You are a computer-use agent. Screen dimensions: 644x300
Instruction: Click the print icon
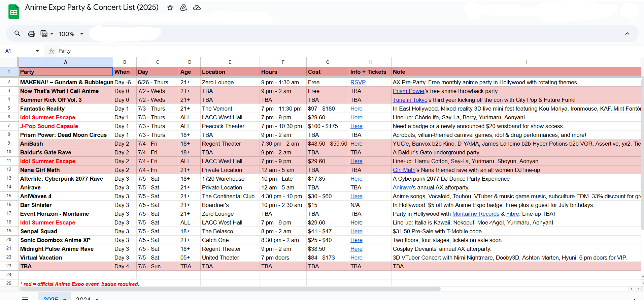32,34
